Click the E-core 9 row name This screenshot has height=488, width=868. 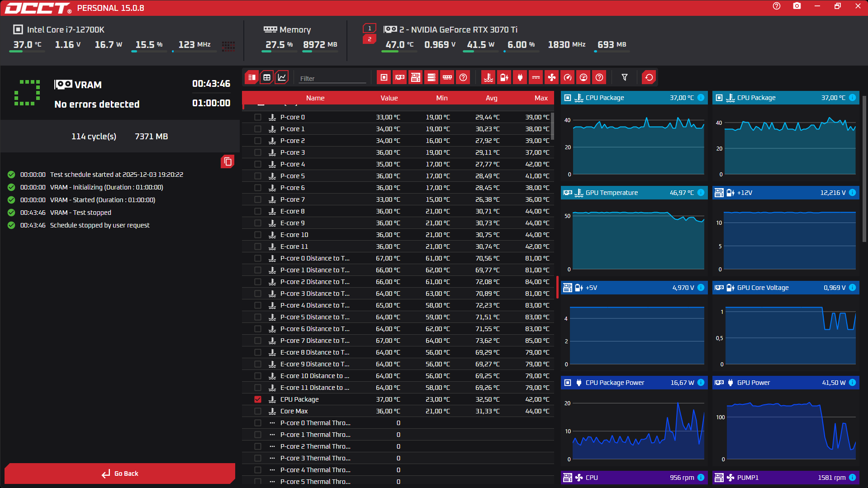(293, 223)
